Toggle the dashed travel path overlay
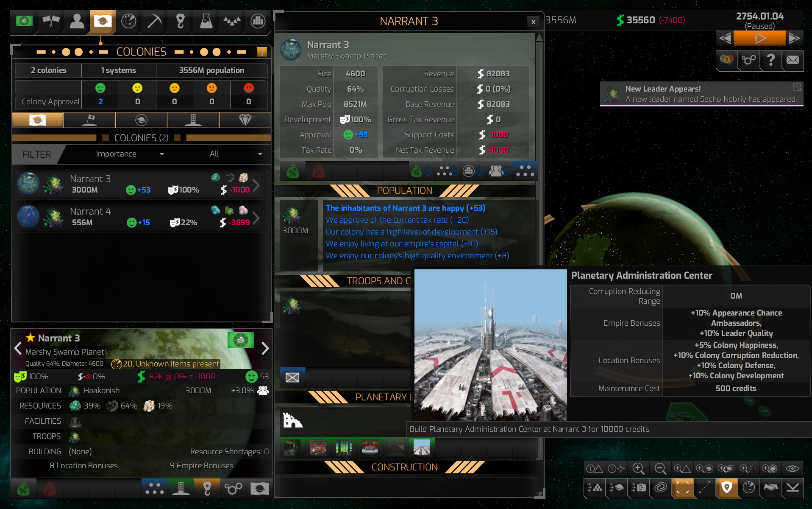Viewport: 812px width, 509px height. coord(704,488)
